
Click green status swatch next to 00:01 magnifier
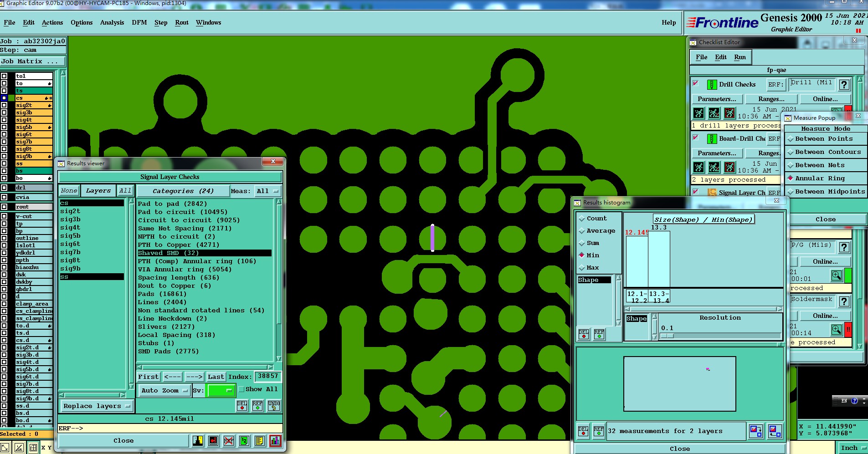point(848,275)
